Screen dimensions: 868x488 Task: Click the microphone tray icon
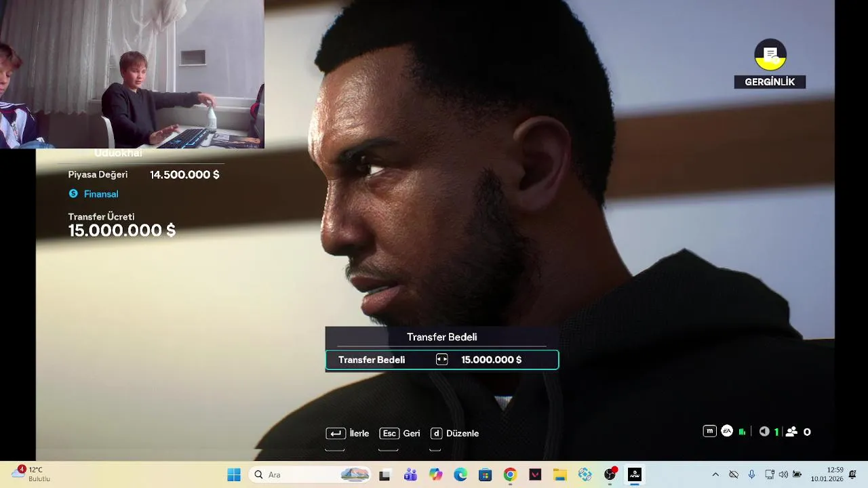tap(751, 474)
